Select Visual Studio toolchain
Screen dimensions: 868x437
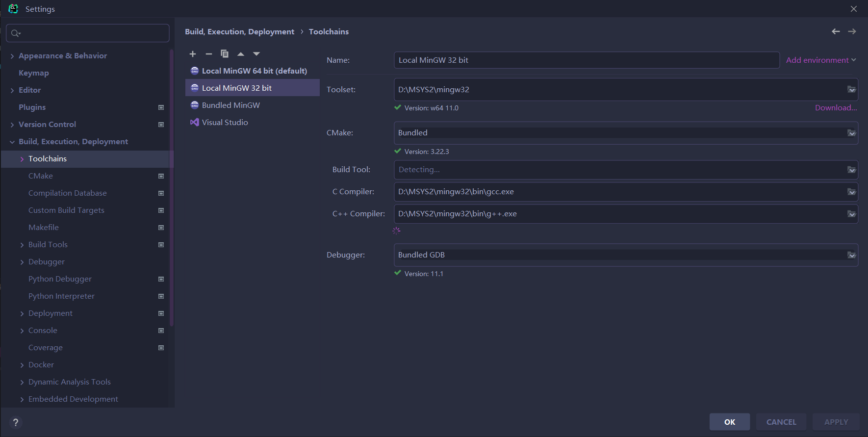252,123
